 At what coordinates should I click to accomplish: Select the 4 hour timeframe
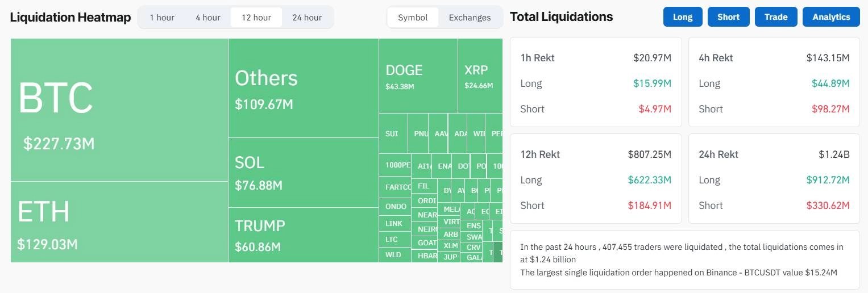[x=208, y=18]
